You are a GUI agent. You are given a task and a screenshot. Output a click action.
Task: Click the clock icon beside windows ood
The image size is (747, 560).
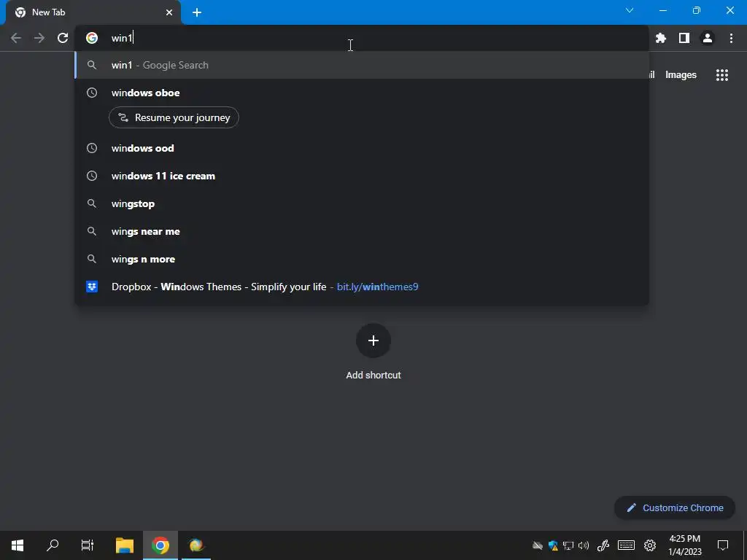click(x=92, y=148)
